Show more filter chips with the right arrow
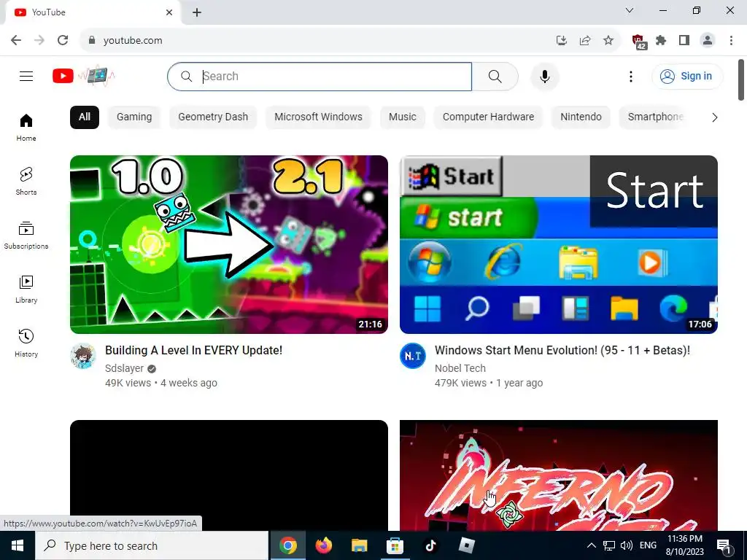 [714, 117]
